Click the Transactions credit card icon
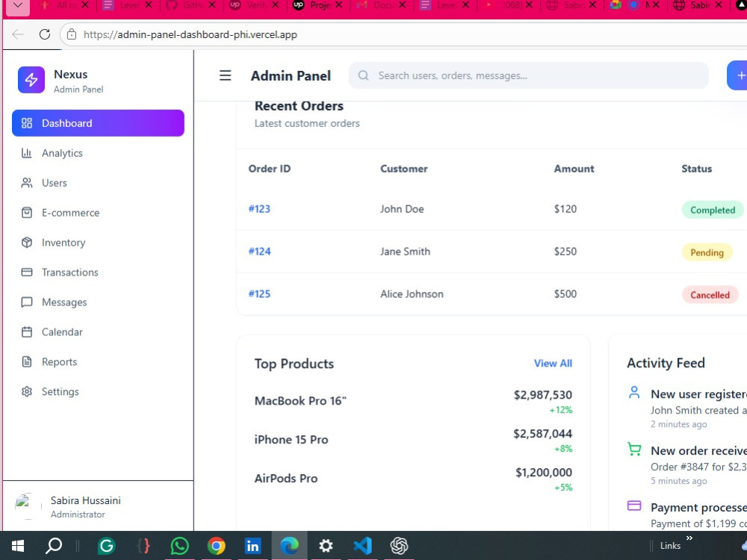This screenshot has width=747, height=560. point(27,273)
